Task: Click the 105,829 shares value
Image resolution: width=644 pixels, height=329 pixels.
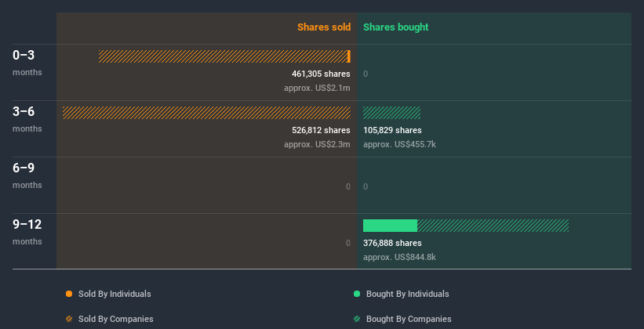Action: click(x=392, y=130)
